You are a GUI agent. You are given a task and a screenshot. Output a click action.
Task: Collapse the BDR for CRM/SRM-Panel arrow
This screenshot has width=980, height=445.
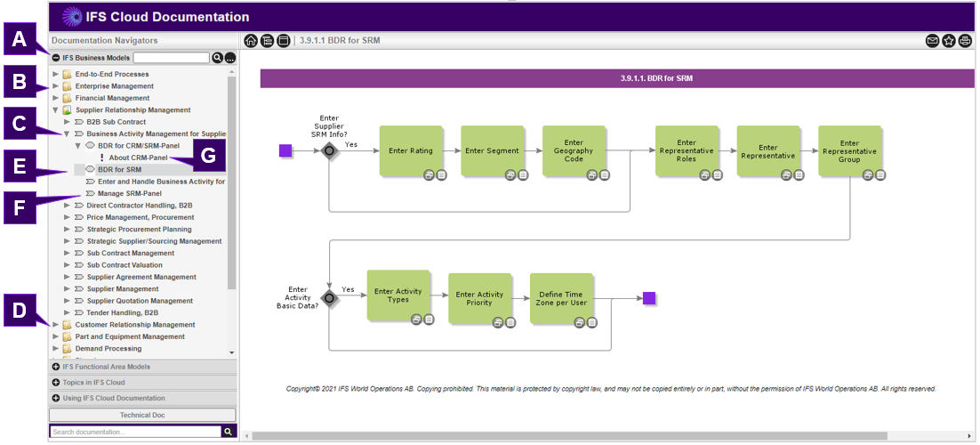(78, 146)
